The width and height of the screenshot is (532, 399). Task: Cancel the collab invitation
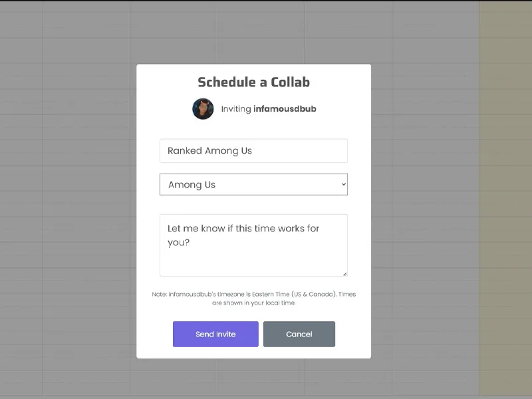tap(299, 334)
